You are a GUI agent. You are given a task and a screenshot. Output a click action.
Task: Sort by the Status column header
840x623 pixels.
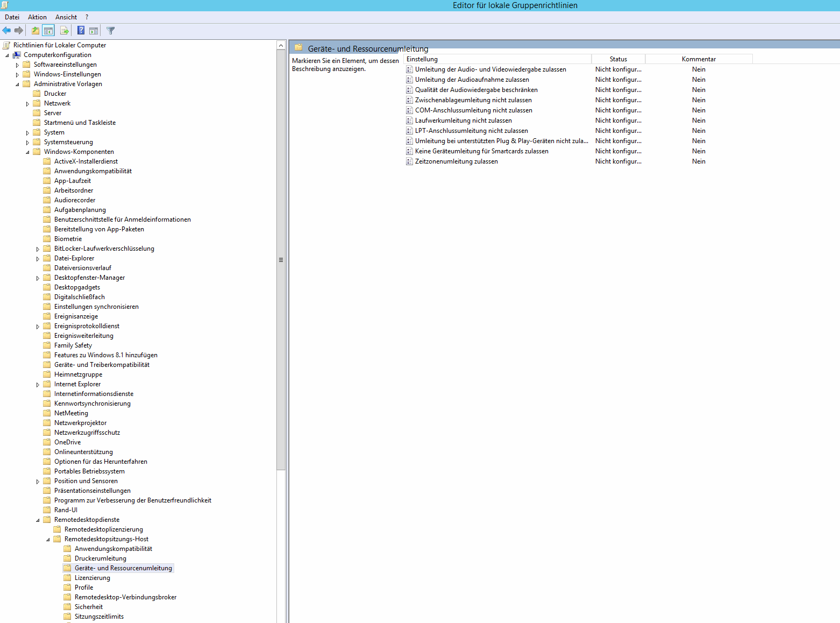click(618, 59)
